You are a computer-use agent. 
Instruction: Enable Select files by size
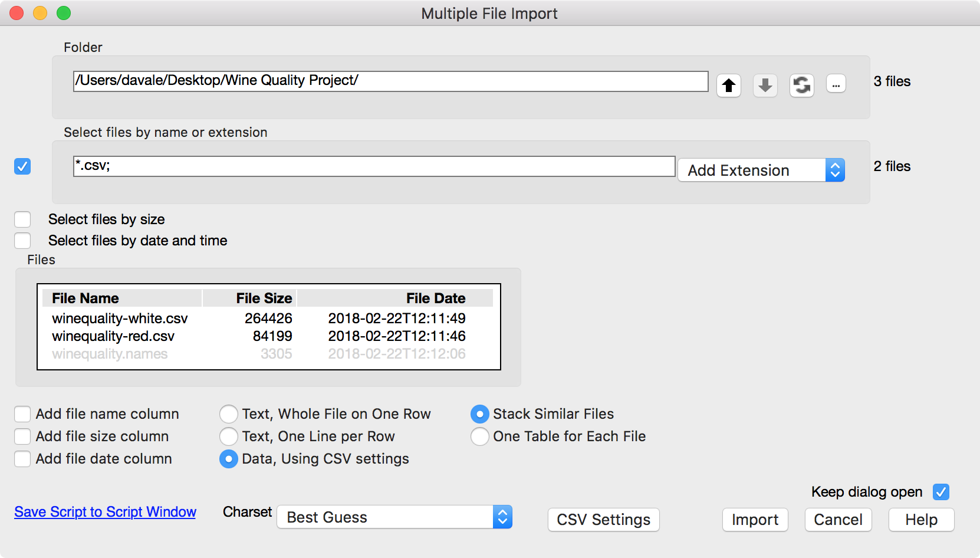pyautogui.click(x=22, y=219)
